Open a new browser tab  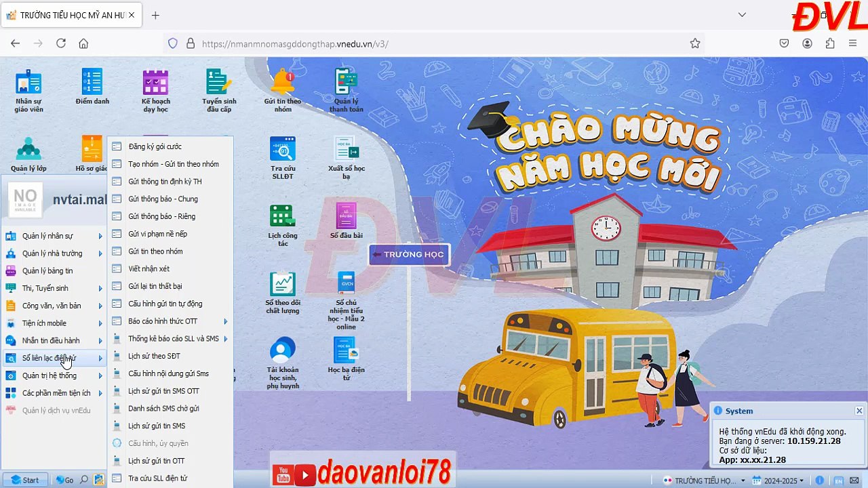click(x=155, y=15)
